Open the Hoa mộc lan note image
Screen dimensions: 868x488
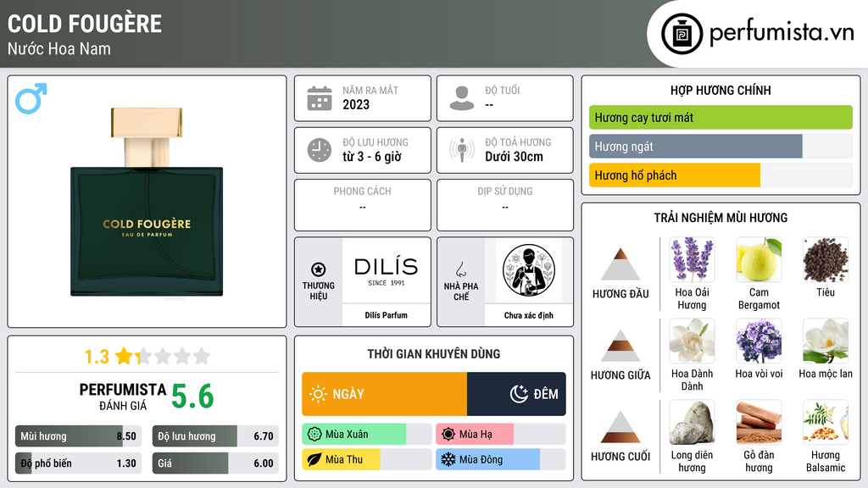click(826, 341)
